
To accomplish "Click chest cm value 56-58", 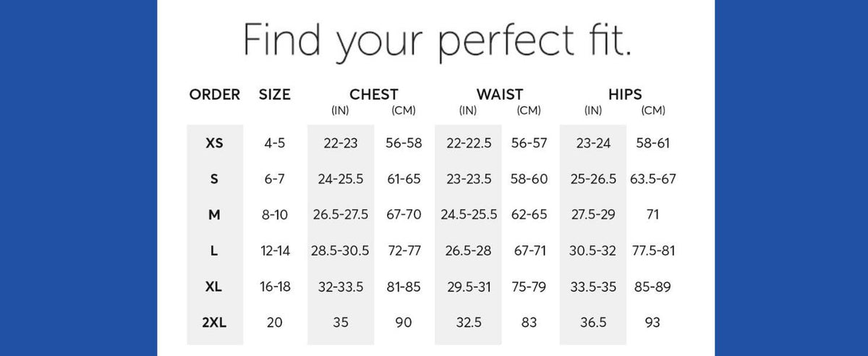I will coord(404,143).
